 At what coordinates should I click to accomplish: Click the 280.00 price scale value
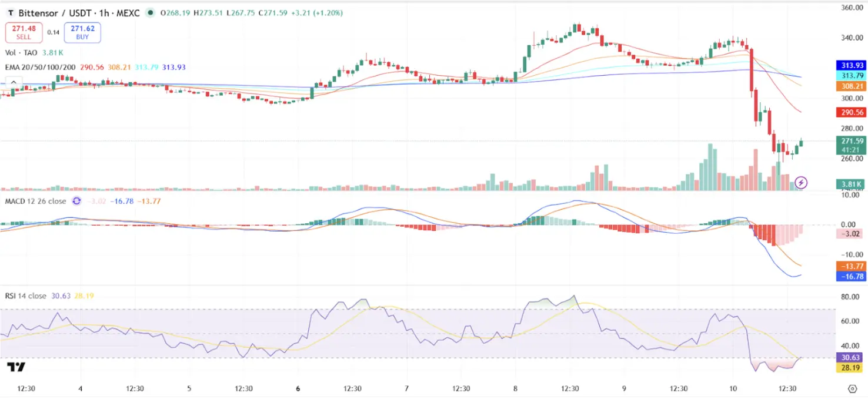tap(852, 129)
